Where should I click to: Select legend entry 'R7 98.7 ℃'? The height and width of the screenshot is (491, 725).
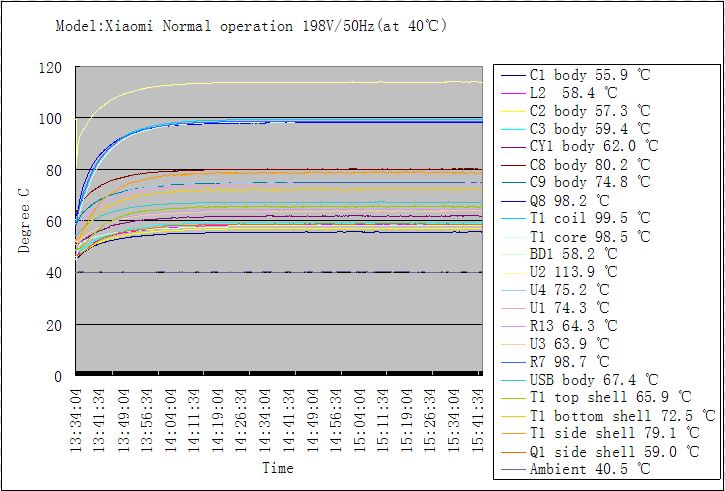(556, 362)
